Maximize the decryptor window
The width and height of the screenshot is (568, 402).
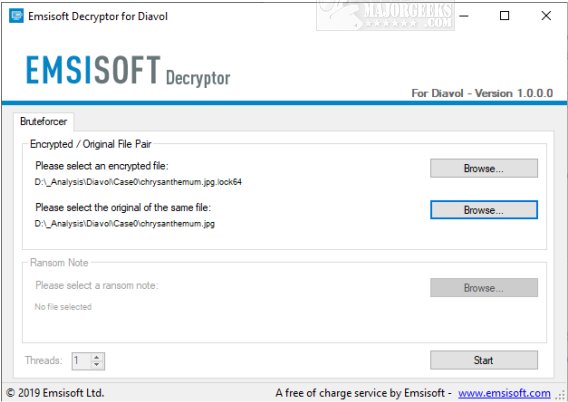[504, 16]
